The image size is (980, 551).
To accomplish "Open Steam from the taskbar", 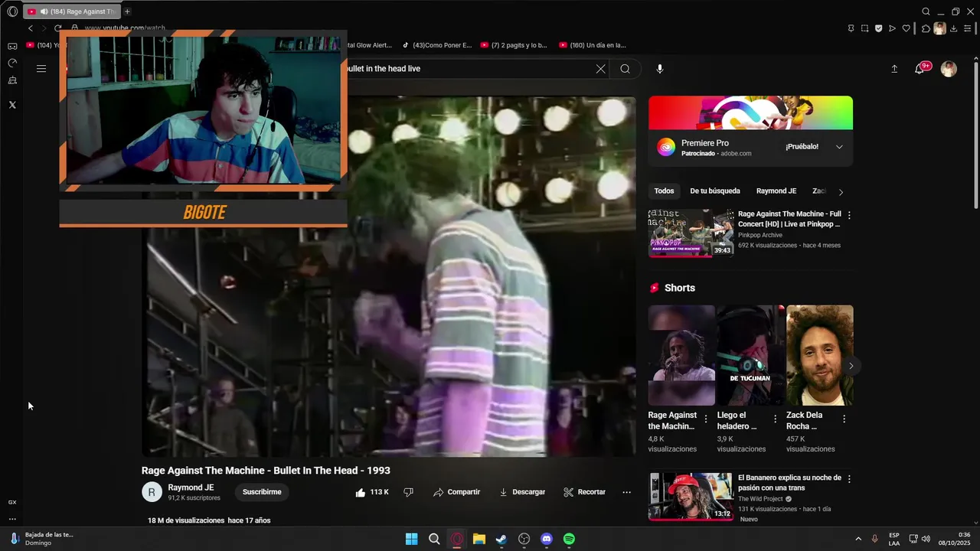I will pyautogui.click(x=501, y=539).
